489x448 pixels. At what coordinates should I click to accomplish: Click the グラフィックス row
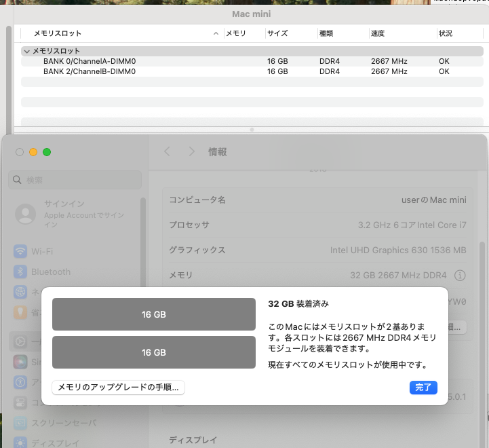pos(317,250)
